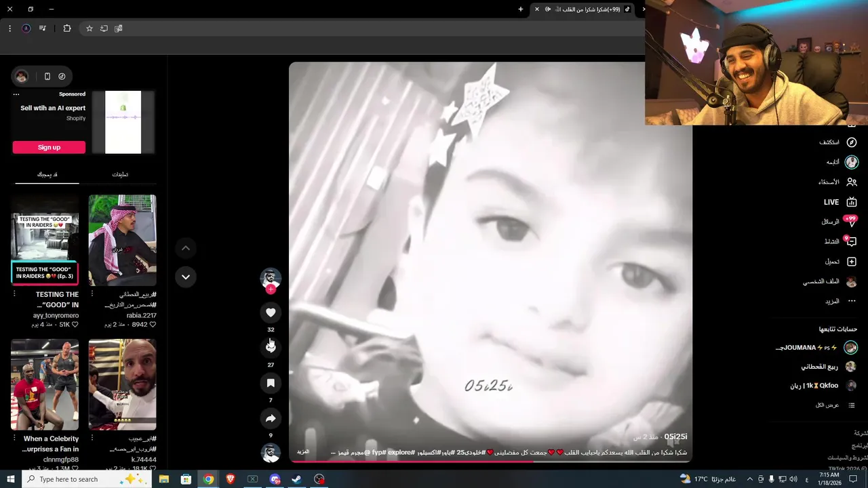This screenshot has height=488, width=868.
Task: Bookmark this page with the star icon
Action: pos(89,28)
